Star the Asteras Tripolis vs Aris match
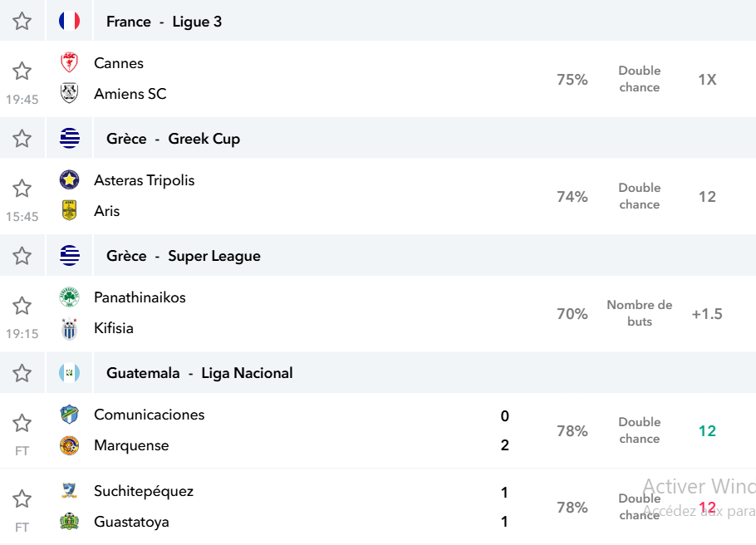756x545 pixels. [22, 188]
